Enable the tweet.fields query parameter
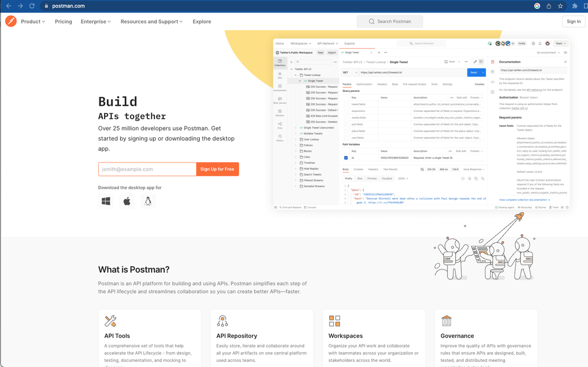Viewport: 588px width, 367px height. 346,104
